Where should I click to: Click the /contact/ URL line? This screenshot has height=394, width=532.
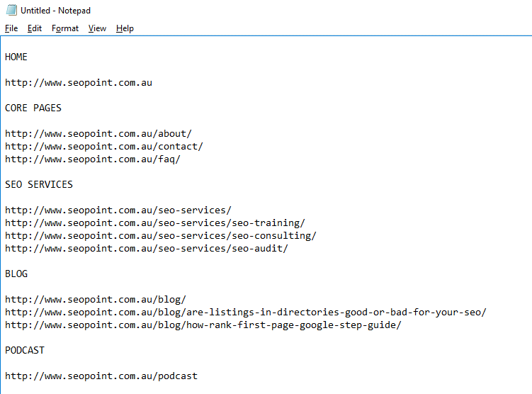(x=104, y=147)
